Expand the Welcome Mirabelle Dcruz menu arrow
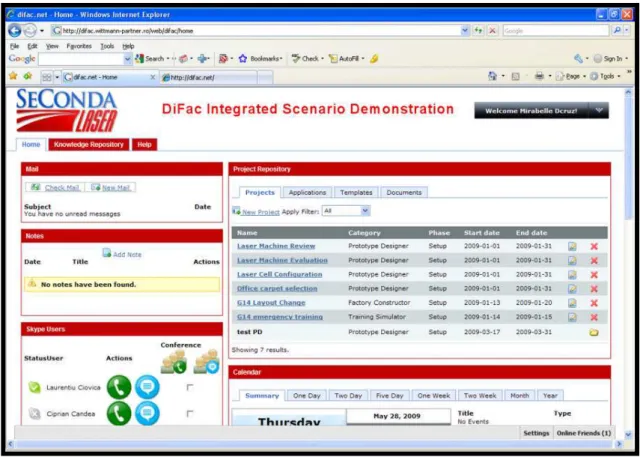The image size is (640, 457). pyautogui.click(x=599, y=111)
